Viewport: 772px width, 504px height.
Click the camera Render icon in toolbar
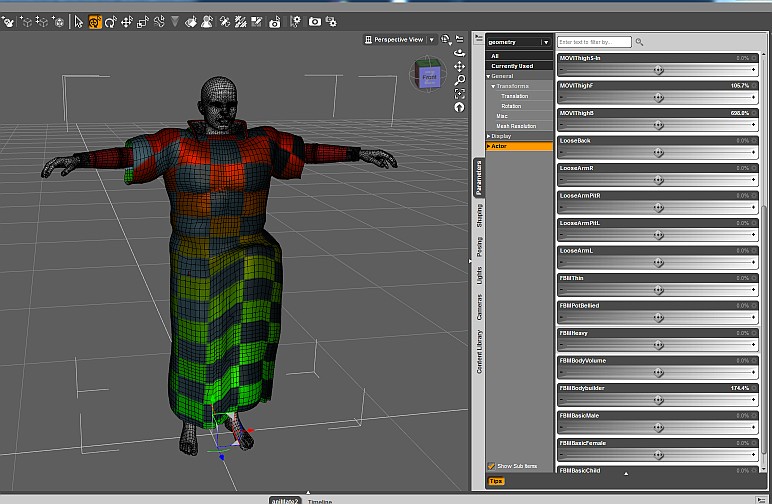(315, 21)
